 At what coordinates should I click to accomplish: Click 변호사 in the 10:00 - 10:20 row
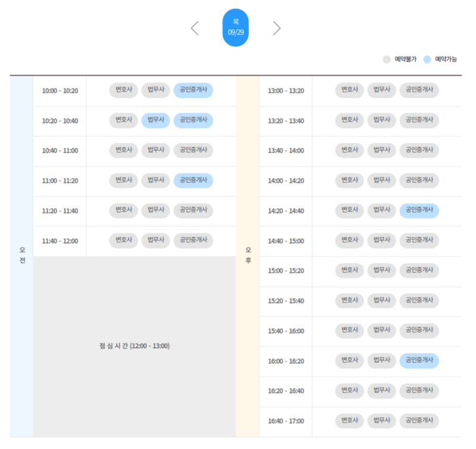click(124, 91)
